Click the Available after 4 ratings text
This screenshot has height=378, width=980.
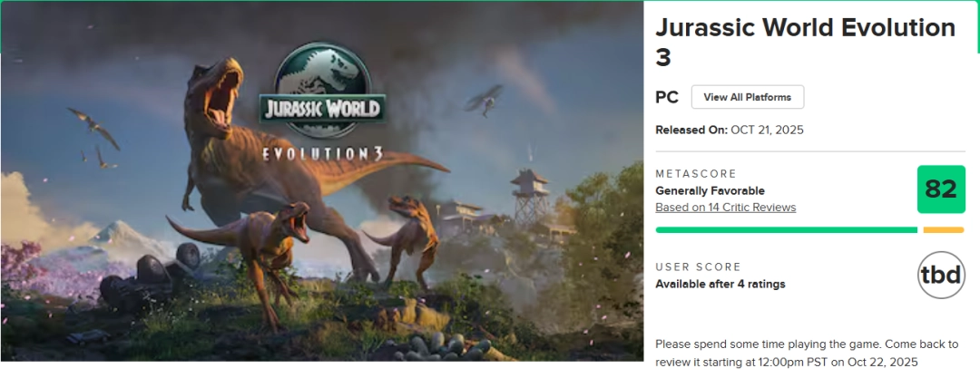click(x=720, y=285)
